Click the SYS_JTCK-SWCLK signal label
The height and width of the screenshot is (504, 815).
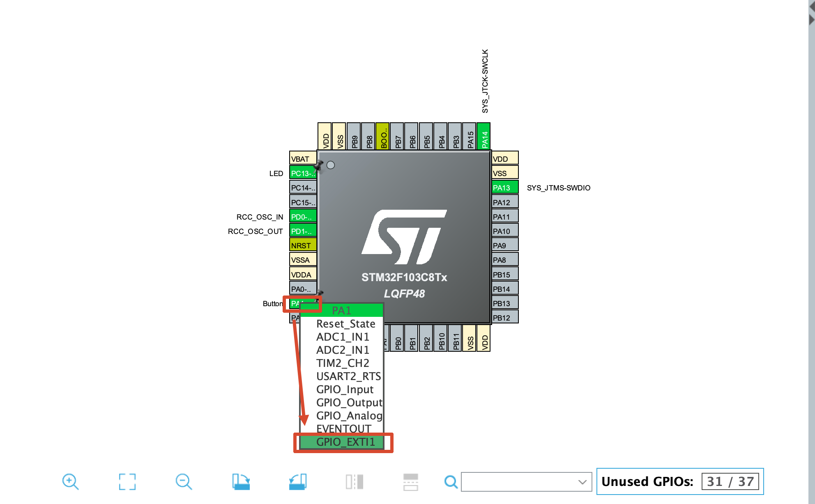pyautogui.click(x=485, y=81)
